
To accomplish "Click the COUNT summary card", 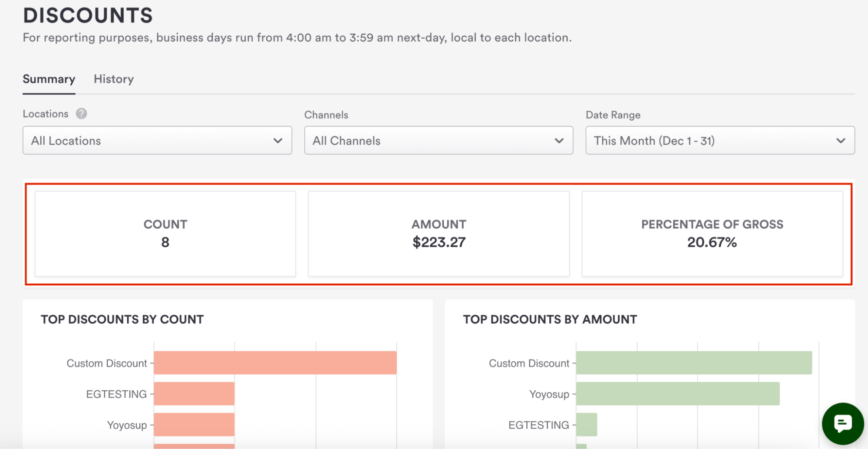I will pos(165,234).
